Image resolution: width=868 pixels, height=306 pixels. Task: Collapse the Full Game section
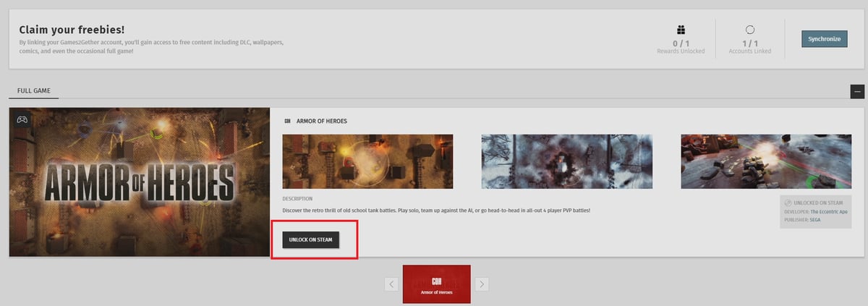point(857,92)
